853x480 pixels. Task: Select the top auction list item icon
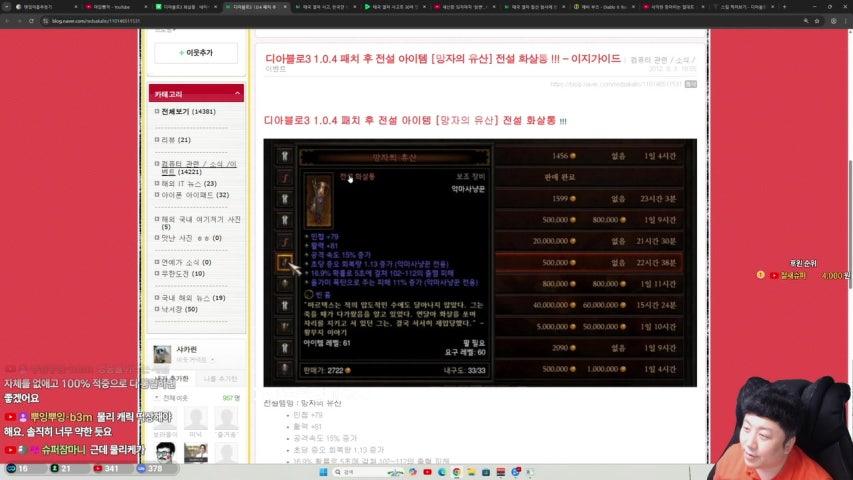[285, 156]
